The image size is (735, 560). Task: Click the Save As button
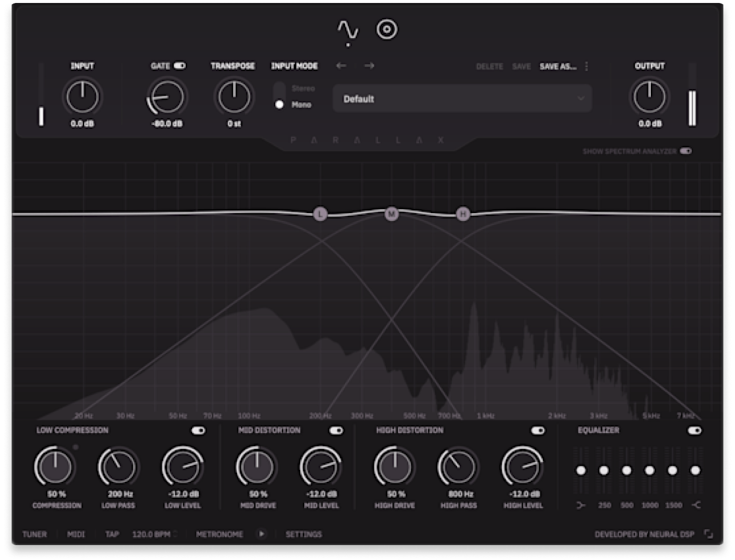click(558, 66)
